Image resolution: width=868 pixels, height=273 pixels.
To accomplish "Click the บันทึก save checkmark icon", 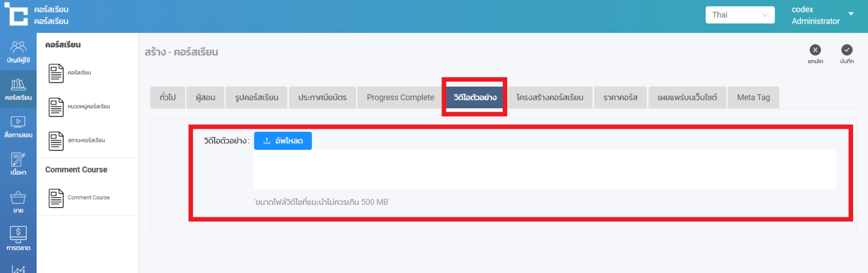I will 846,50.
